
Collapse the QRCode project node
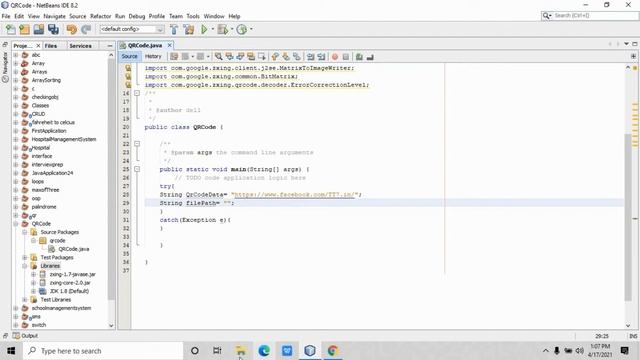[16, 224]
